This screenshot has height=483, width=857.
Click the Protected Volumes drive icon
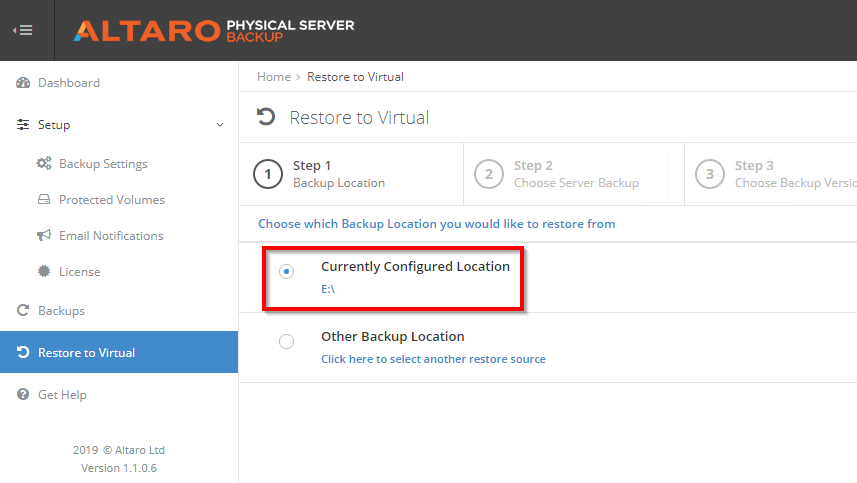(x=44, y=200)
